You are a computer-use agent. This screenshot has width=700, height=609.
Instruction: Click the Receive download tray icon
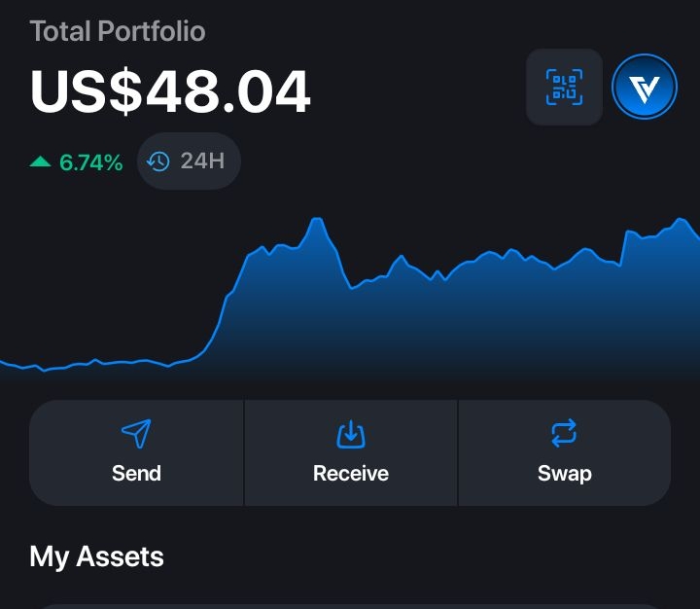tap(351, 434)
